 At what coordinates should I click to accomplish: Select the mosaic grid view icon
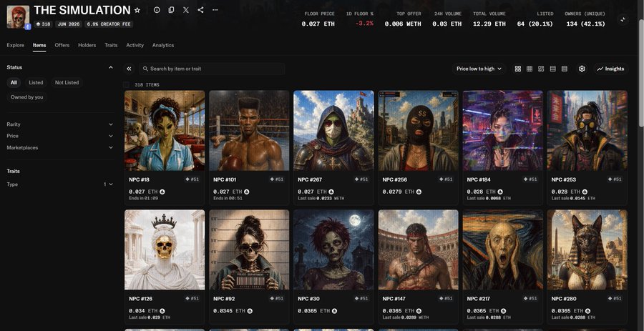point(541,69)
